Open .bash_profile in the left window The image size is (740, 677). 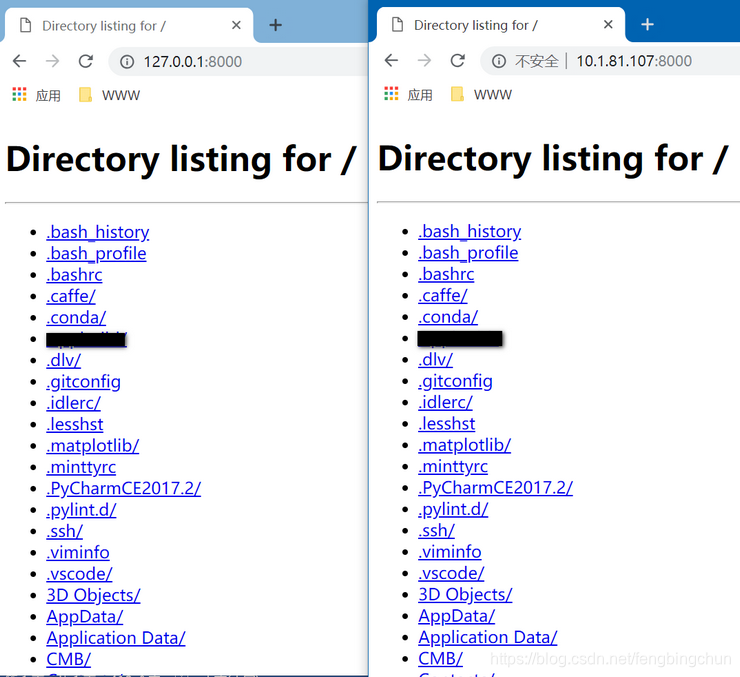point(96,254)
